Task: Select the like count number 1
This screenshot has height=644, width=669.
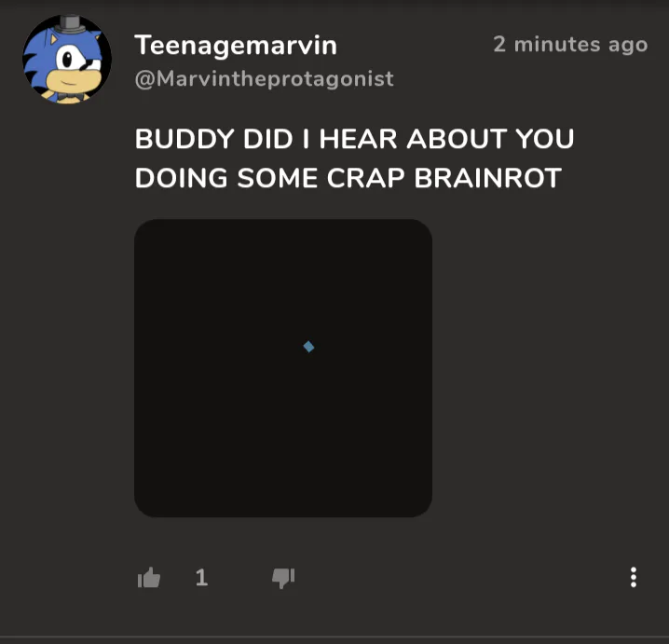Action: click(201, 578)
